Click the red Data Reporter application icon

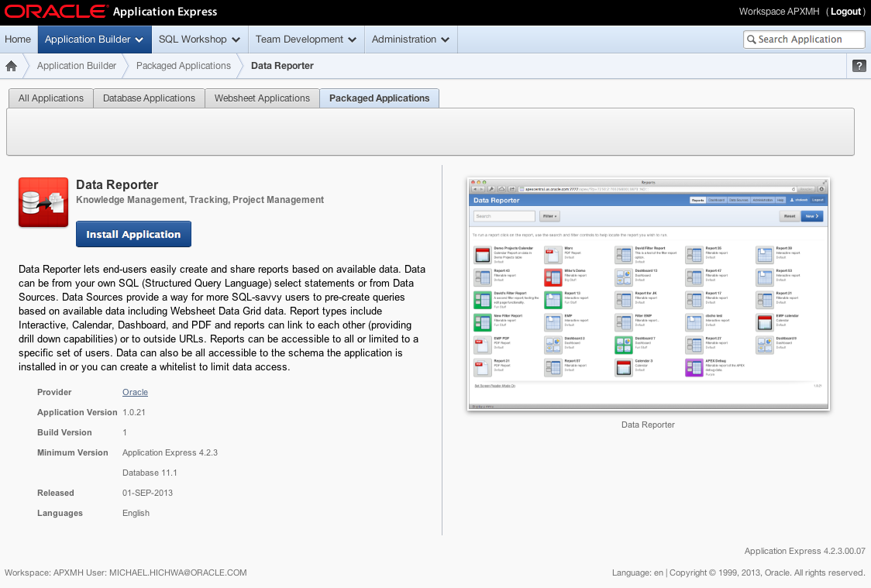point(43,202)
